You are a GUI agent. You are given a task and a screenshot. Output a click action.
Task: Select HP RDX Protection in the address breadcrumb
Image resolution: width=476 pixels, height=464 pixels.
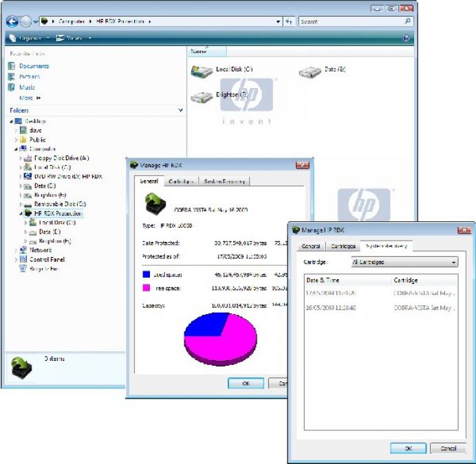(120, 21)
